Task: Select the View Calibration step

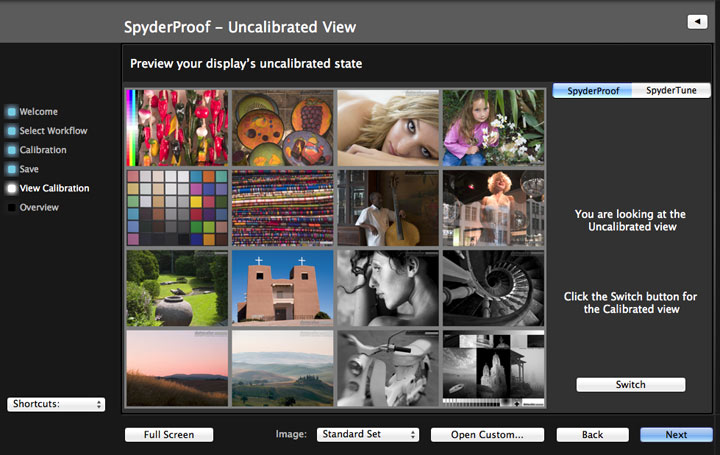Action: coord(54,188)
